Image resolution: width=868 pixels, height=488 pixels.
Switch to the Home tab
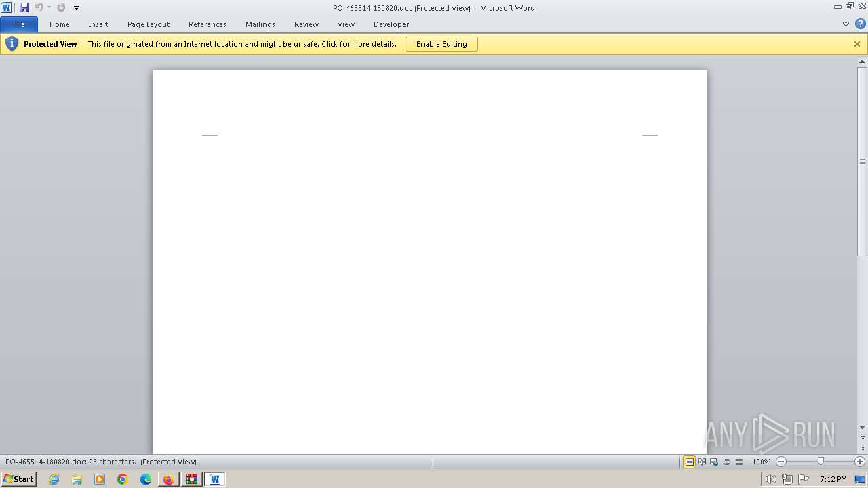click(60, 24)
